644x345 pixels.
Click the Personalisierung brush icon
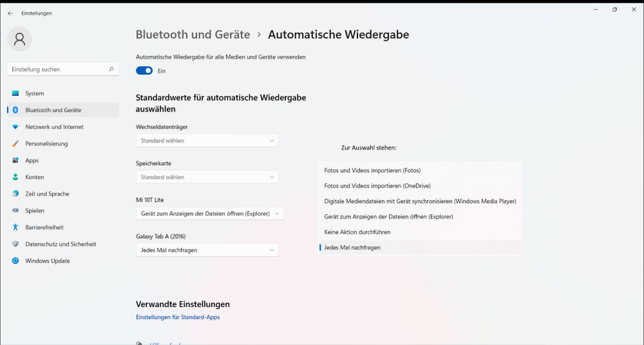pyautogui.click(x=15, y=144)
